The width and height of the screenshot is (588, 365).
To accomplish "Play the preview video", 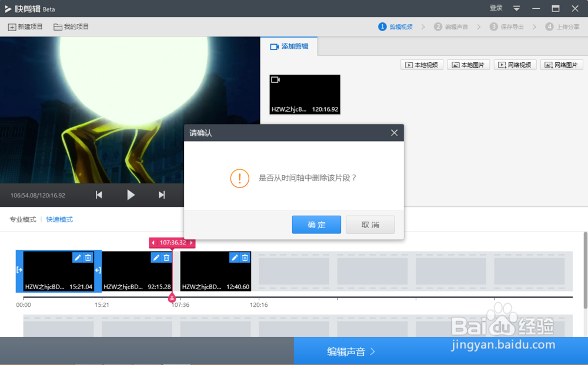I will 131,195.
